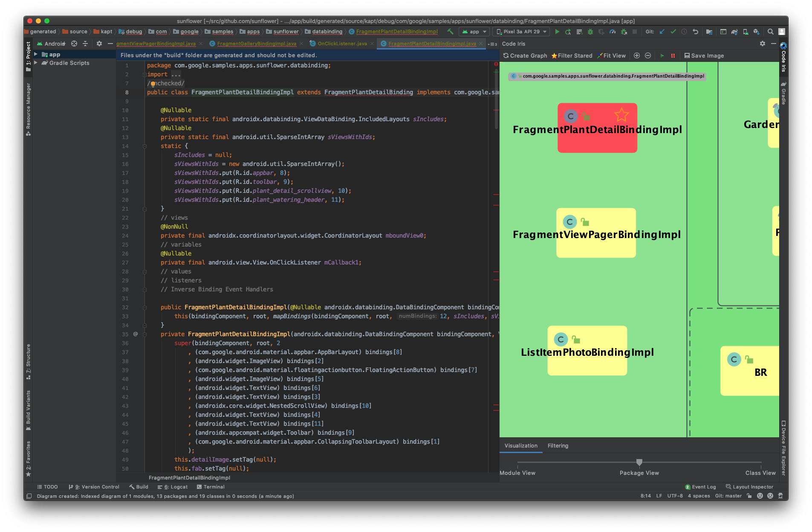Click the databinding breadcrumb folder
812x532 pixels.
tap(324, 32)
